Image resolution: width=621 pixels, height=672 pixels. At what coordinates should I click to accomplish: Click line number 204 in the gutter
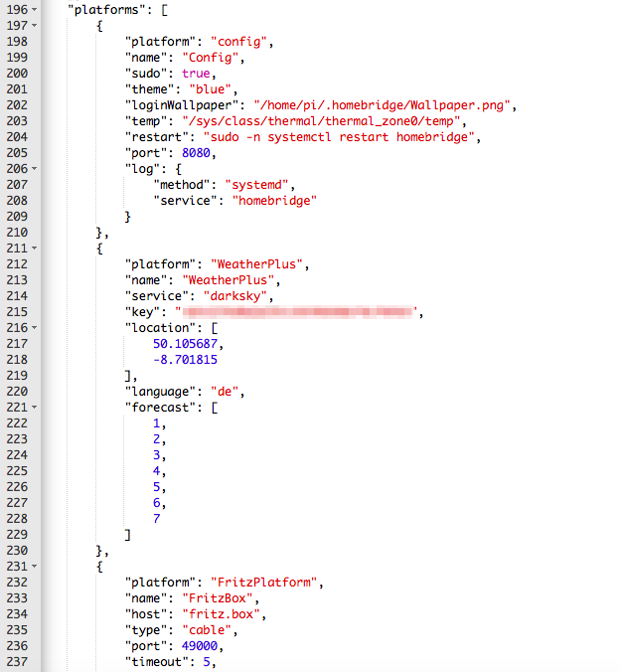[x=17, y=137]
